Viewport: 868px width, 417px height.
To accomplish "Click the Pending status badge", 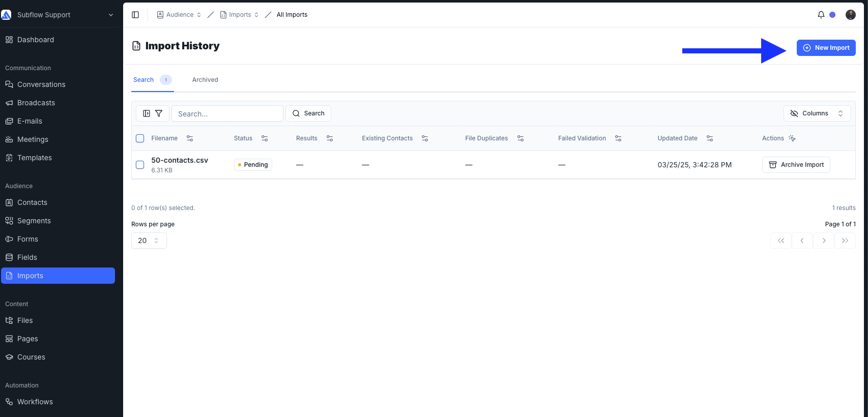I will pyautogui.click(x=253, y=165).
